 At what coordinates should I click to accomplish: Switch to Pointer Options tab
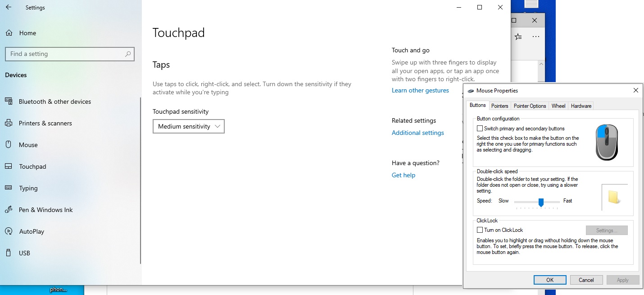pos(530,106)
